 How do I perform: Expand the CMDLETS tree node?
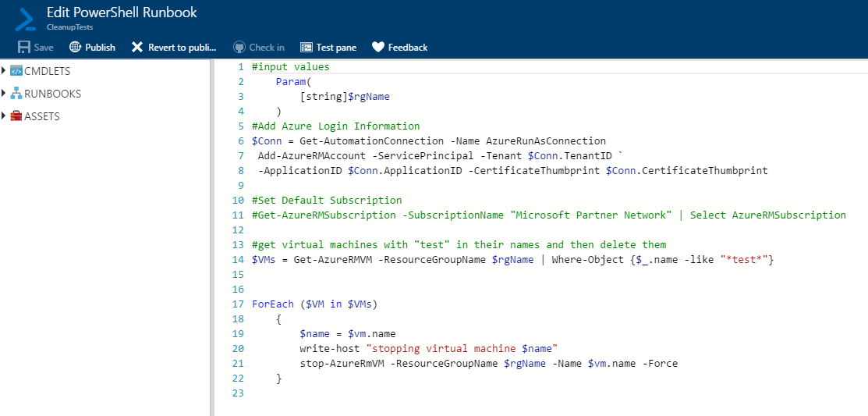(x=4, y=70)
